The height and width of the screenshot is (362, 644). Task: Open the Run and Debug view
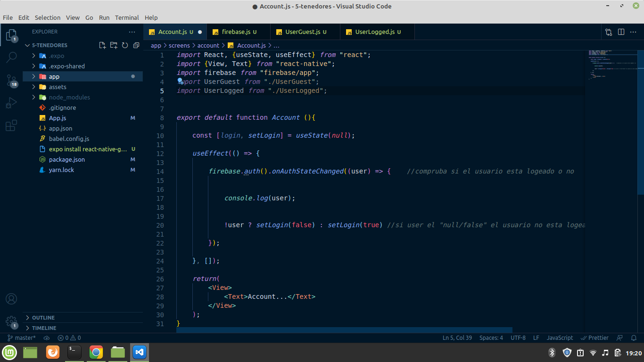point(11,103)
